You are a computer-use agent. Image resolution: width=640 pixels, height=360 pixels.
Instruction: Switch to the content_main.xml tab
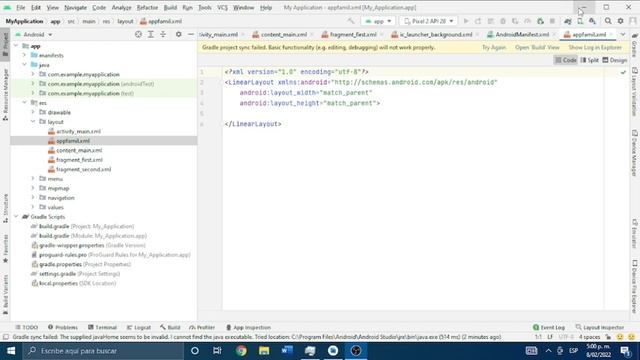(283, 35)
